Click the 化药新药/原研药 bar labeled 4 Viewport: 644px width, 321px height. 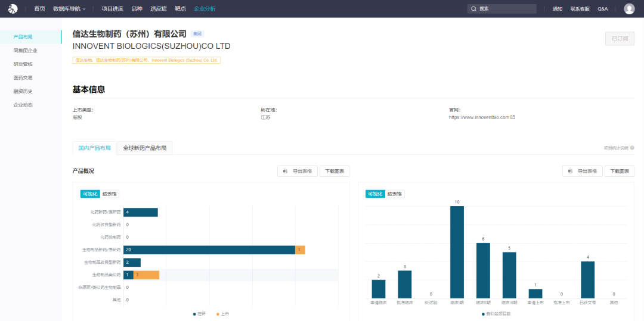141,212
